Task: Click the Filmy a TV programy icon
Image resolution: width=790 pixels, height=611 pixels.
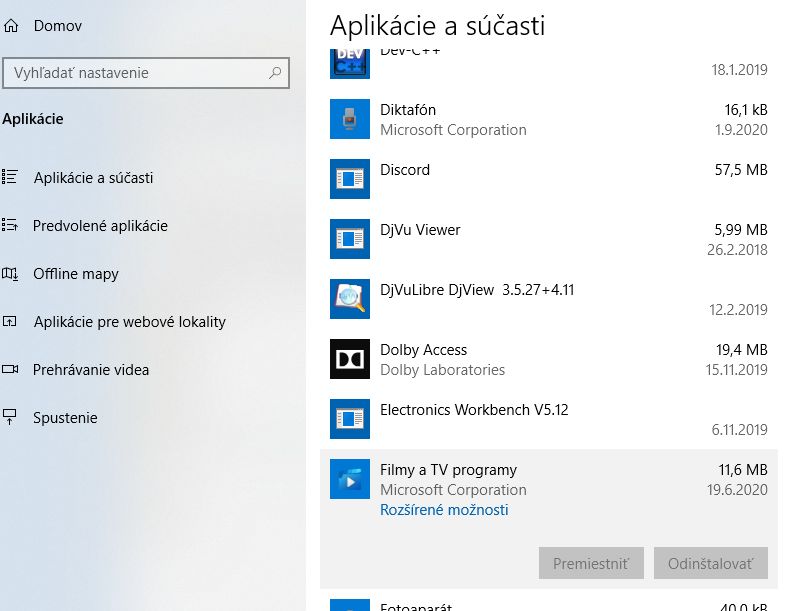Action: (349, 480)
